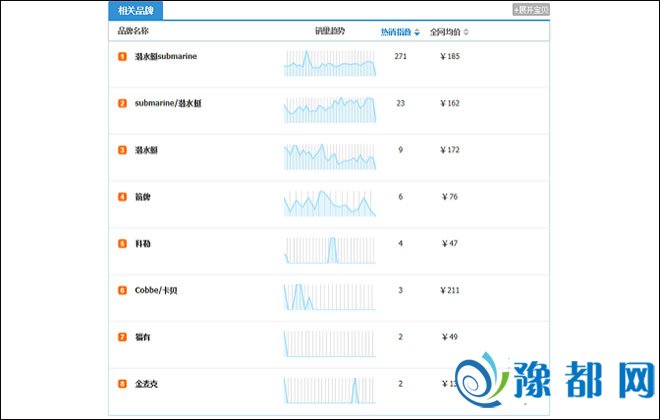Click rank 4 orange badge icon

pos(122,197)
